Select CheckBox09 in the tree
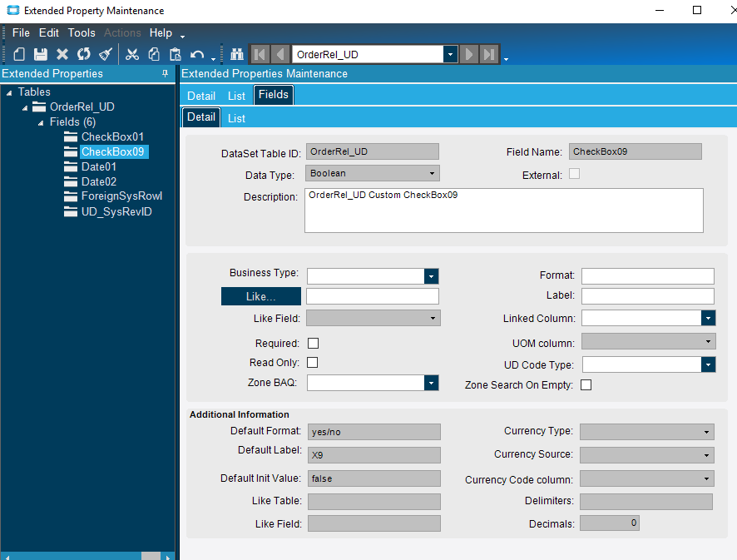Viewport: 737px width, 560px height. [113, 152]
